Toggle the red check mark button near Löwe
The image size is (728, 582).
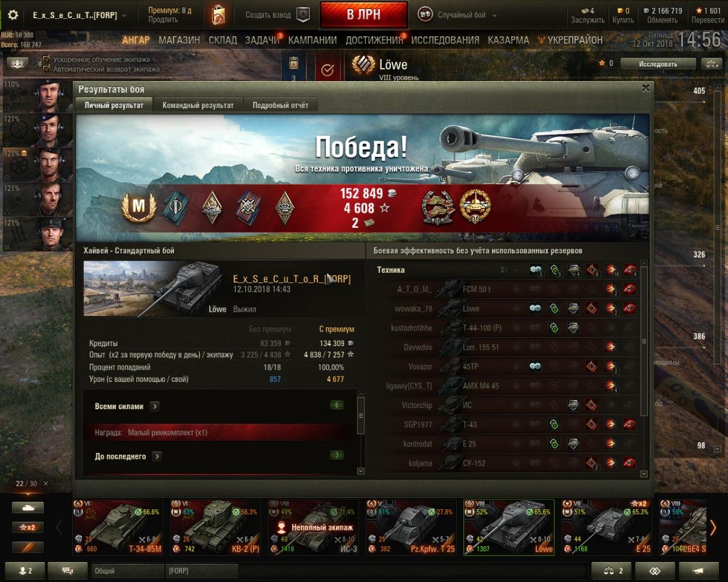(328, 70)
